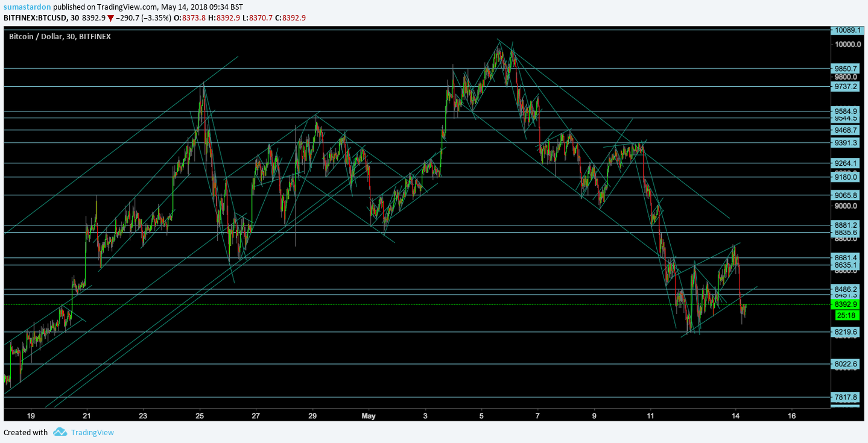
Task: Click the 10089.1 price level label
Action: click(x=846, y=30)
